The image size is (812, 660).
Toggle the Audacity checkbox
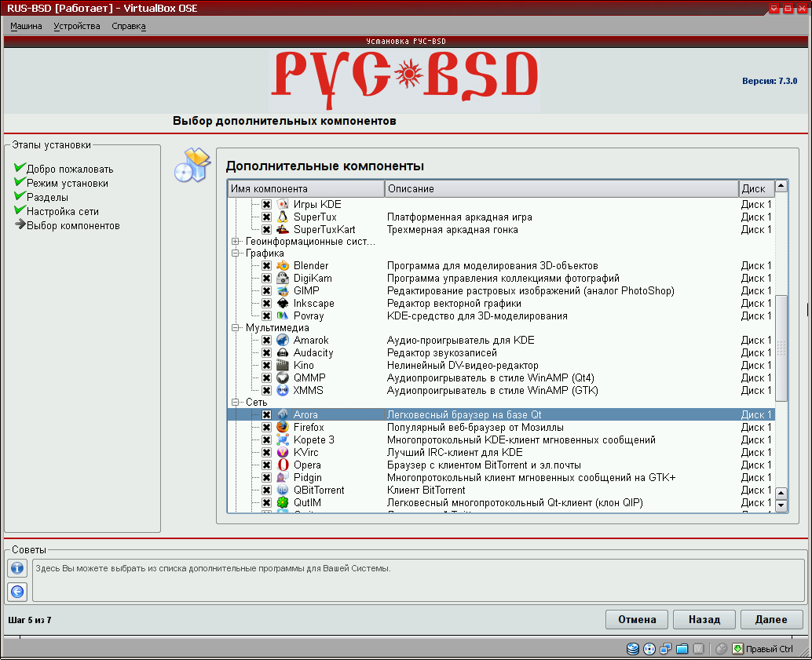266,353
